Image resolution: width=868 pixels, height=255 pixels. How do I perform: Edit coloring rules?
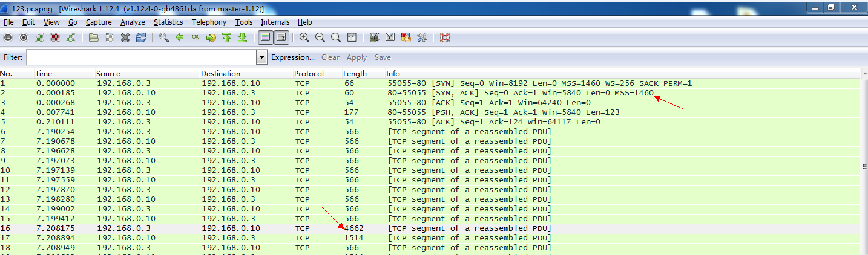click(406, 37)
